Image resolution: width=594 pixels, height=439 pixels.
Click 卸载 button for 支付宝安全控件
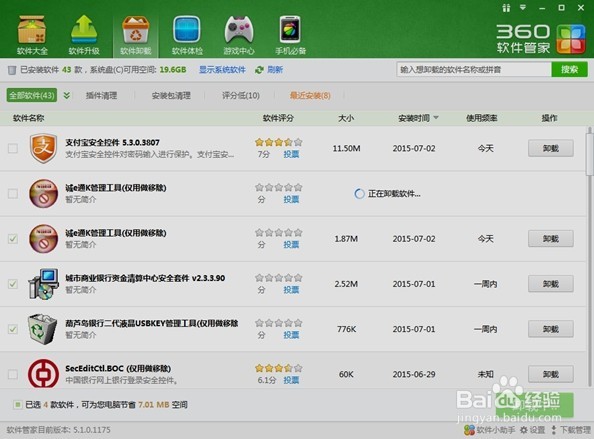(550, 148)
